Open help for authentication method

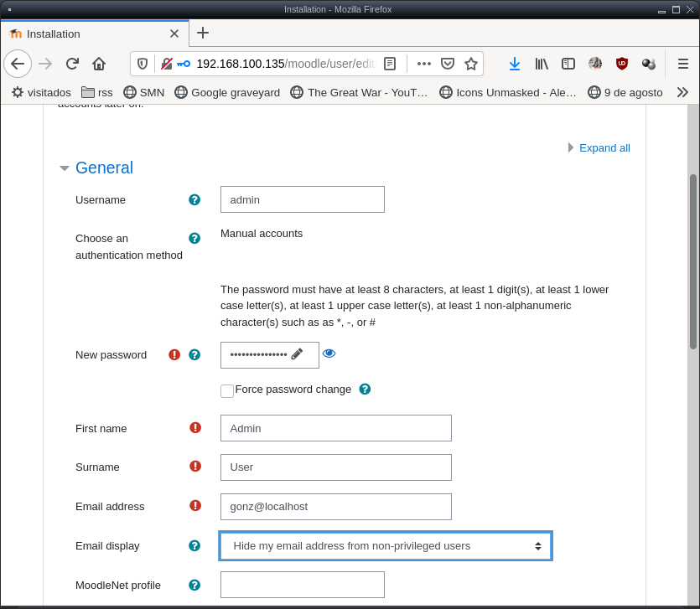point(194,238)
